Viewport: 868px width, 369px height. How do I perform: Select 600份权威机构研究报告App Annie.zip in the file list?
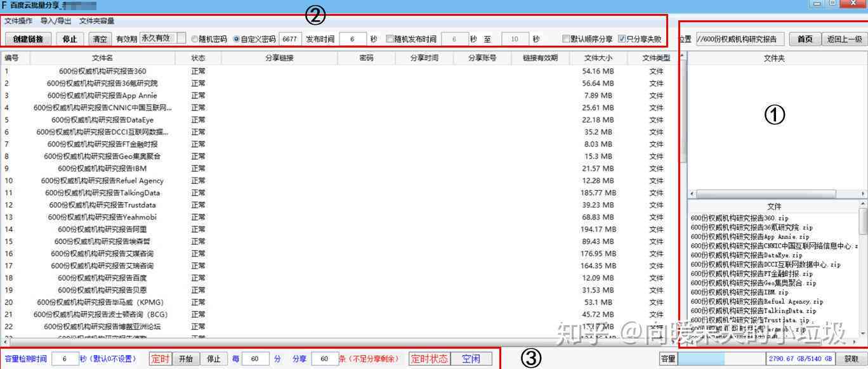(750, 236)
